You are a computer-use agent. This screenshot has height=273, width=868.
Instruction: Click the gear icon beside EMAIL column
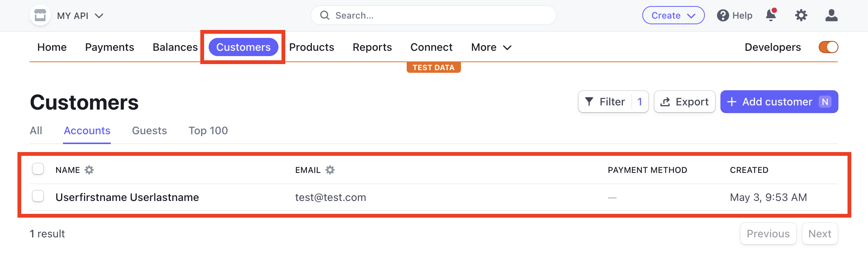click(x=330, y=170)
